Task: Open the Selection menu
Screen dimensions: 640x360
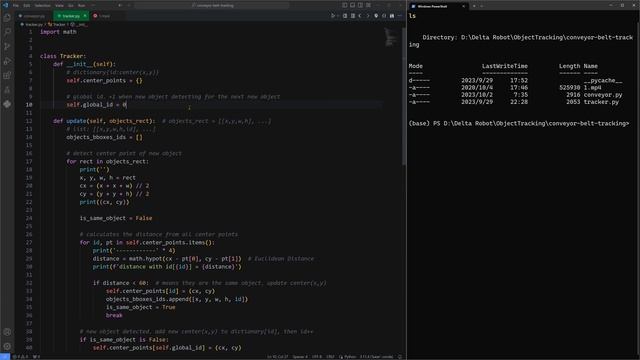Action: click(x=42, y=6)
